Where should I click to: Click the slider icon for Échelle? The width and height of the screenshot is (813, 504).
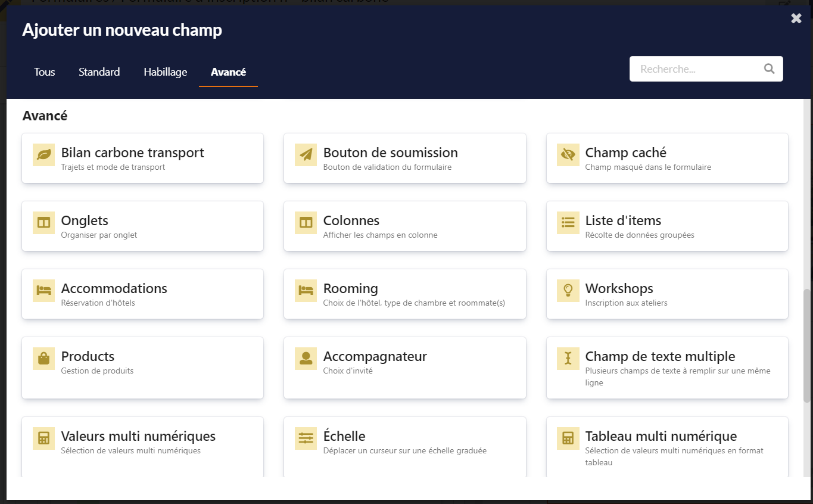coord(306,438)
